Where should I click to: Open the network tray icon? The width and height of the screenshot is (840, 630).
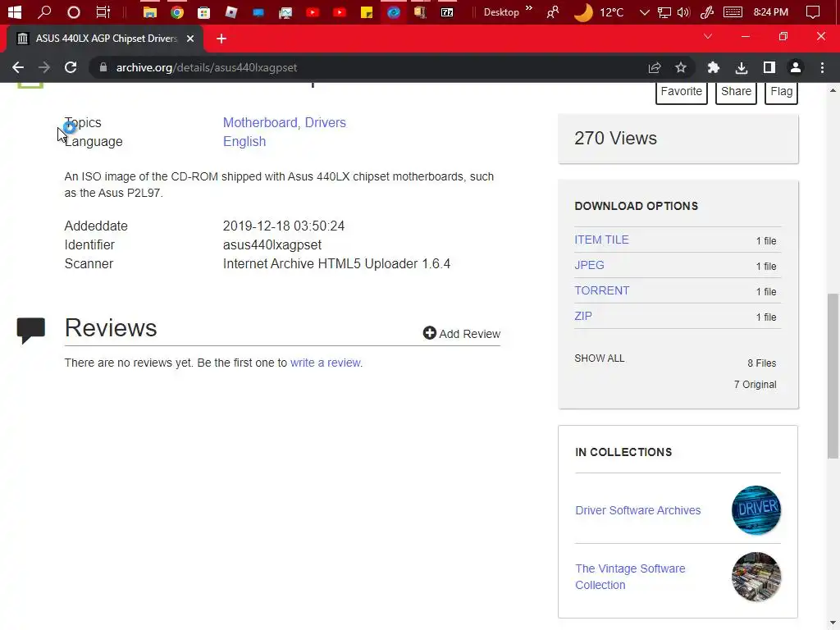point(664,11)
